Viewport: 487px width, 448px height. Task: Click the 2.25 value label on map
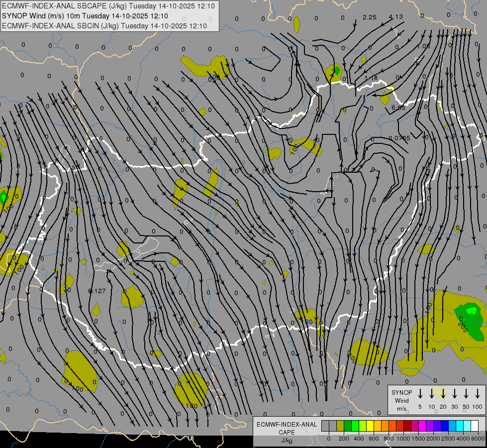[369, 17]
